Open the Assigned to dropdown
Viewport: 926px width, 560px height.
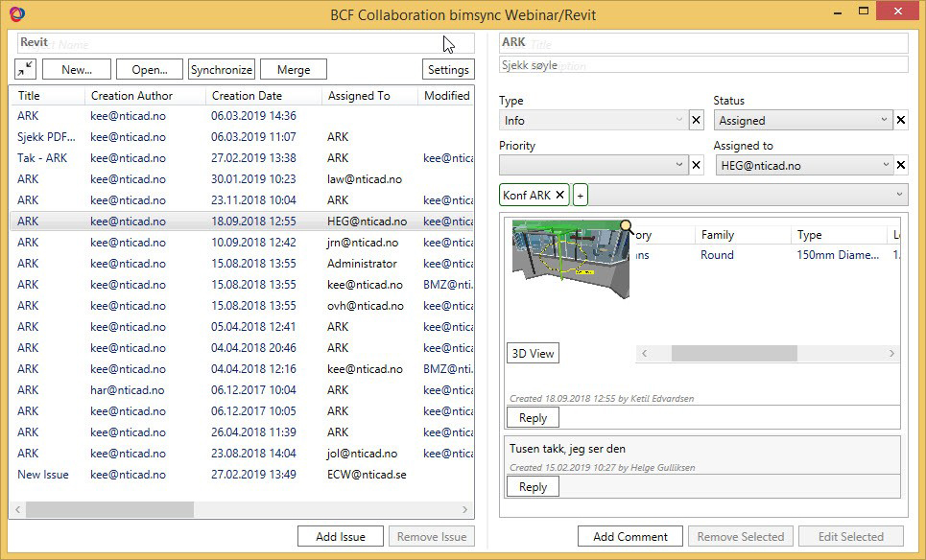tap(803, 166)
